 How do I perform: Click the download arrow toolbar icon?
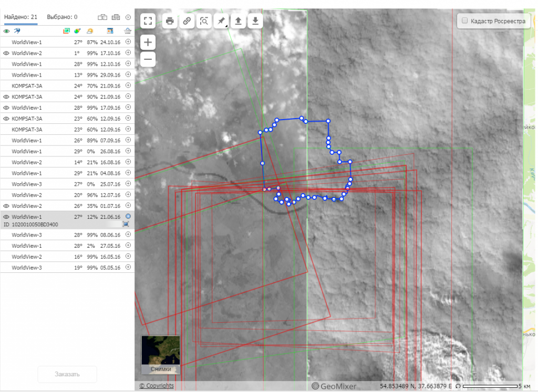[255, 21]
